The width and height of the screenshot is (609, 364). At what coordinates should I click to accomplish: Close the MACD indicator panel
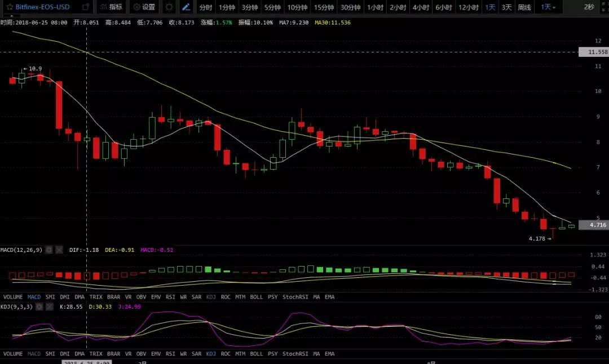point(59,250)
